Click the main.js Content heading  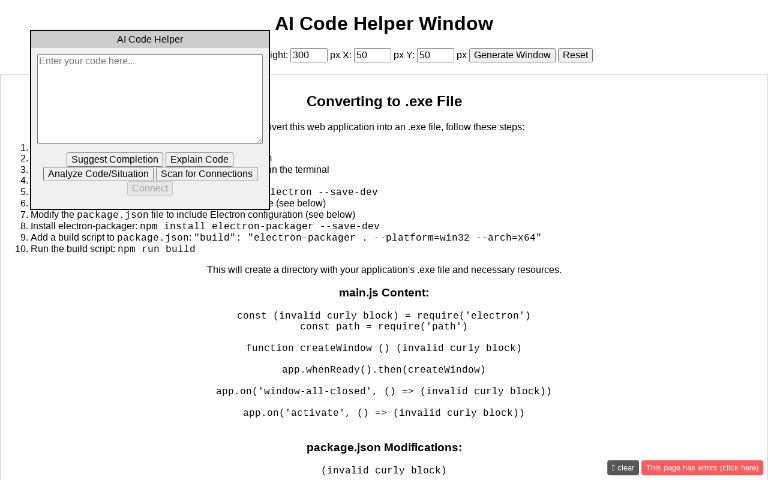384,293
